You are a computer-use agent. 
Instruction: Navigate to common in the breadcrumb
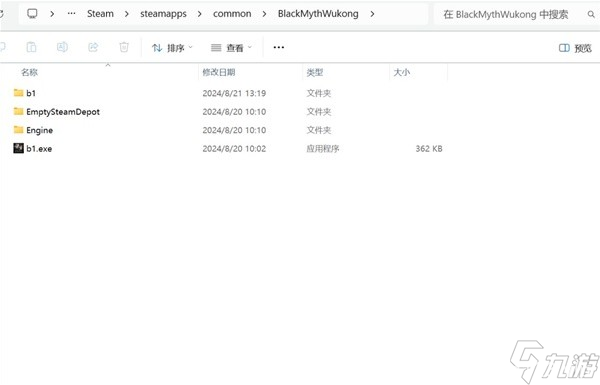[x=232, y=14]
